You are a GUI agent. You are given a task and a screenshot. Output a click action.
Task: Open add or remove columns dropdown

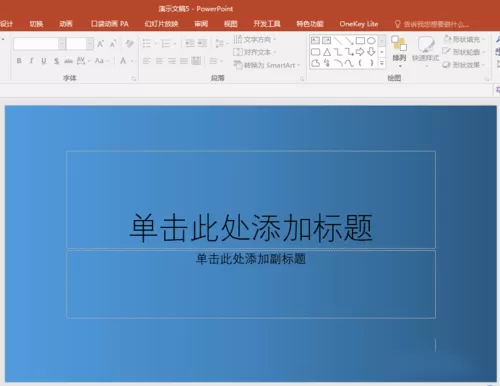[215, 61]
